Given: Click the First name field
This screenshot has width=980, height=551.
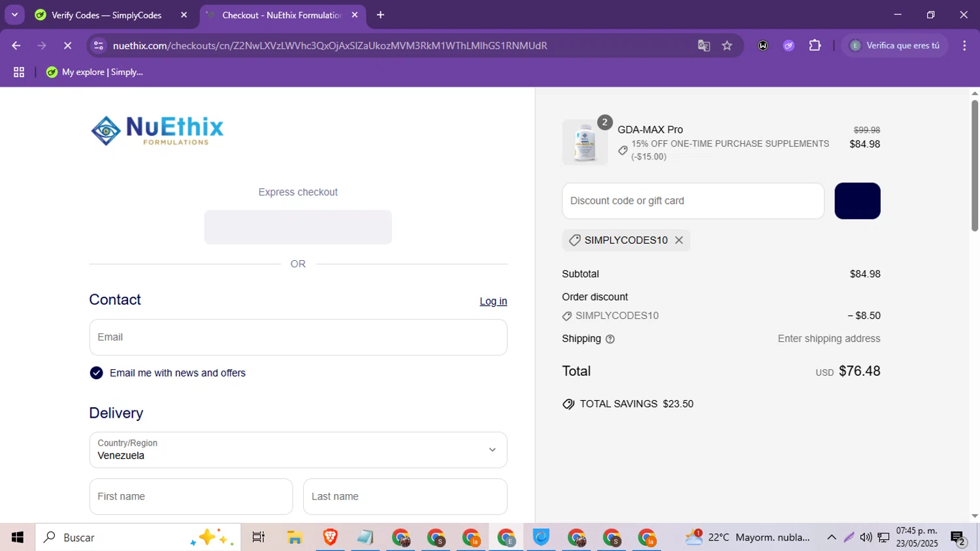Looking at the screenshot, I should click(191, 497).
